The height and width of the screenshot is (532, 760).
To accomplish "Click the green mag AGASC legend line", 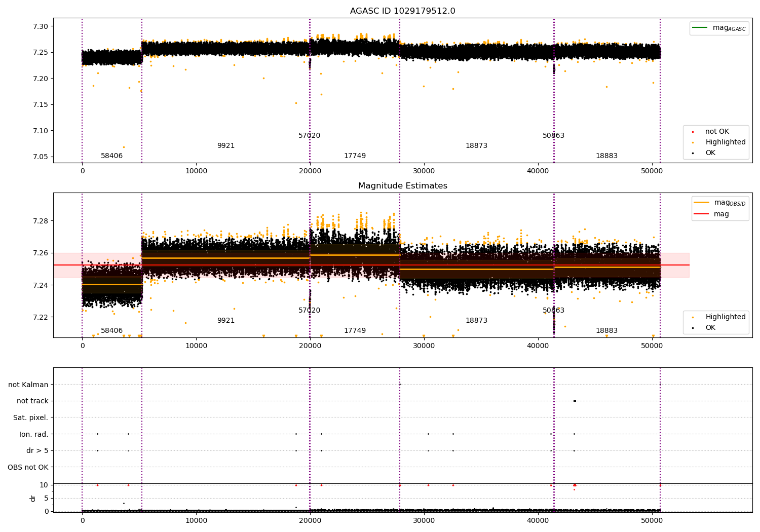I will click(700, 28).
